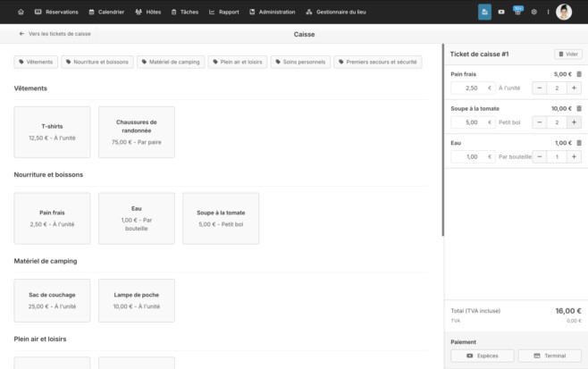Add Chaussures de randonnée to ticket
The width and height of the screenshot is (588, 369).
tap(137, 132)
